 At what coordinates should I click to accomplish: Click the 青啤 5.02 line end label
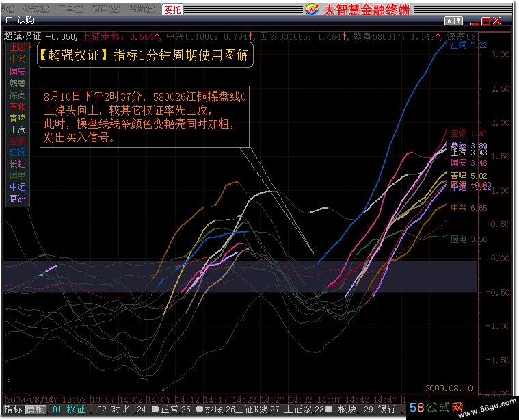[468, 176]
